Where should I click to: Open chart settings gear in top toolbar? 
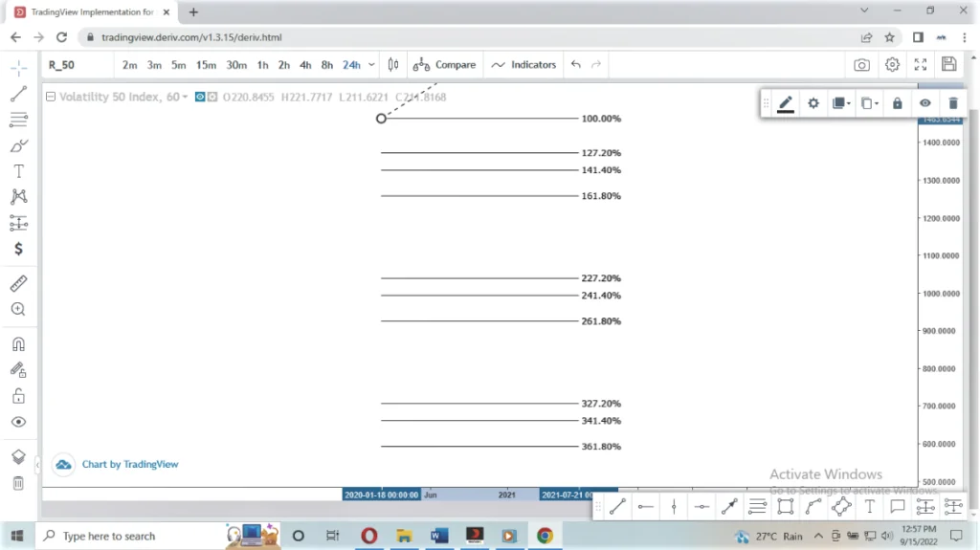click(x=892, y=64)
